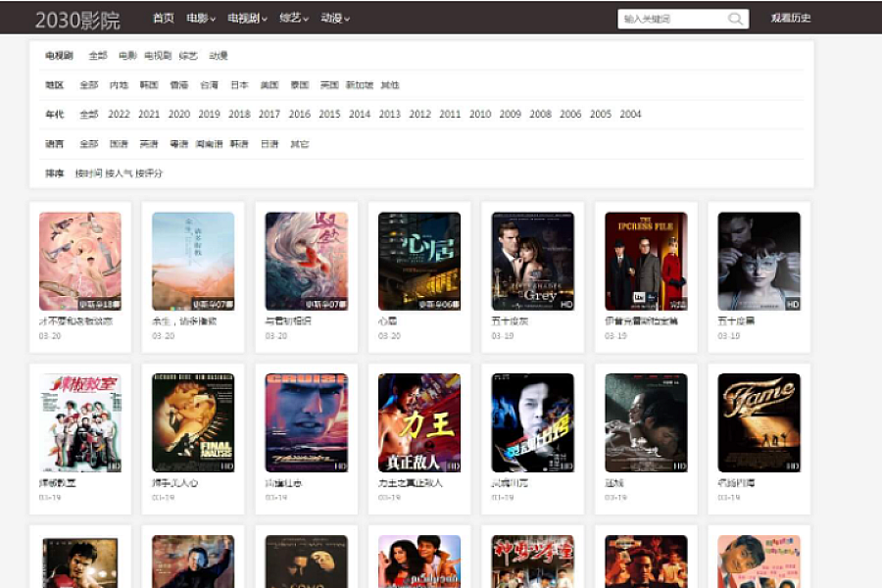This screenshot has width=882, height=588.
Task: Select 综艺 in the type filter row
Action: [188, 56]
